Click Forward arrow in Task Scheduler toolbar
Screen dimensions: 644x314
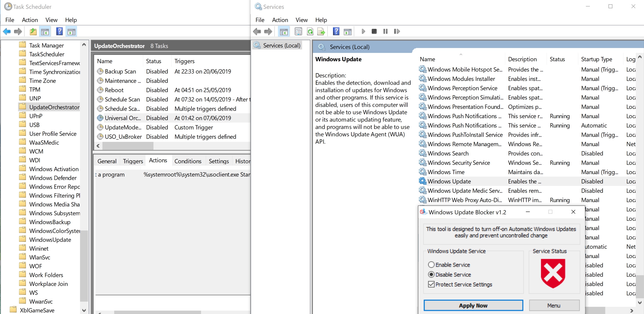coord(18,32)
